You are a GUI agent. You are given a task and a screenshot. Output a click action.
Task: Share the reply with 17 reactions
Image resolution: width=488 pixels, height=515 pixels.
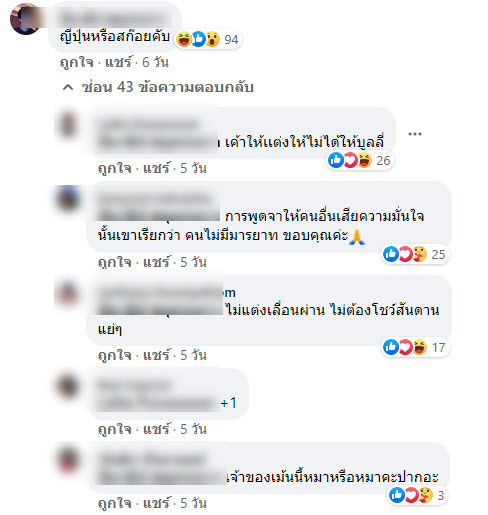pyautogui.click(x=157, y=355)
